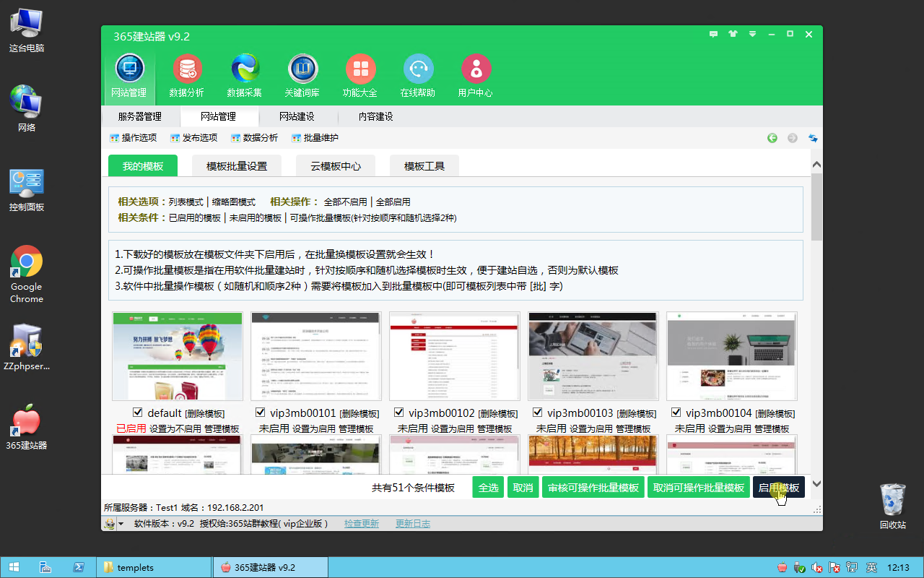Open the 数据分析 item in secondary toolbar
This screenshot has width=924, height=578.
[x=254, y=137]
